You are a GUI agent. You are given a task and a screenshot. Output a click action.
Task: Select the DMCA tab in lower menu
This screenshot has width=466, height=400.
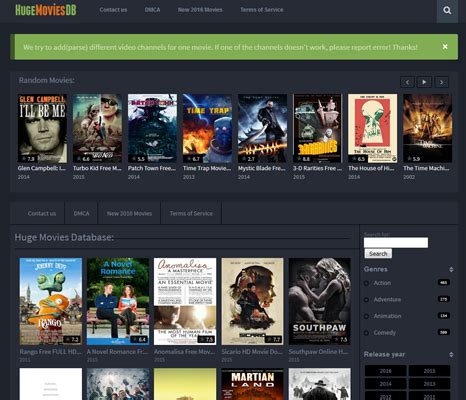pos(81,213)
